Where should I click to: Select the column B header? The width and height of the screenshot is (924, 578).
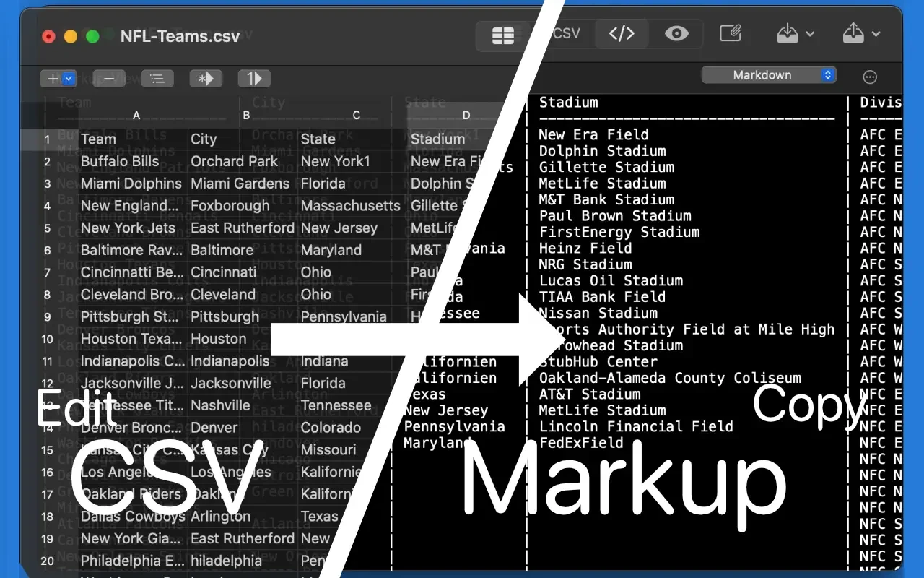click(x=246, y=115)
